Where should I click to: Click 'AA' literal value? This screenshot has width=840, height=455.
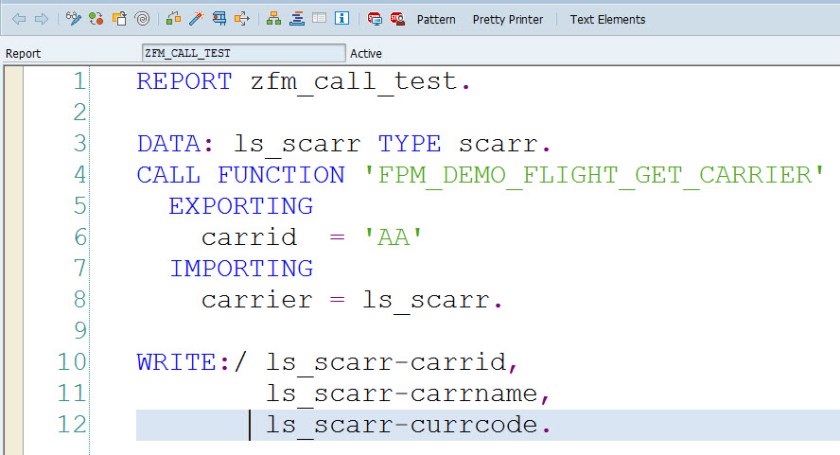coord(393,236)
